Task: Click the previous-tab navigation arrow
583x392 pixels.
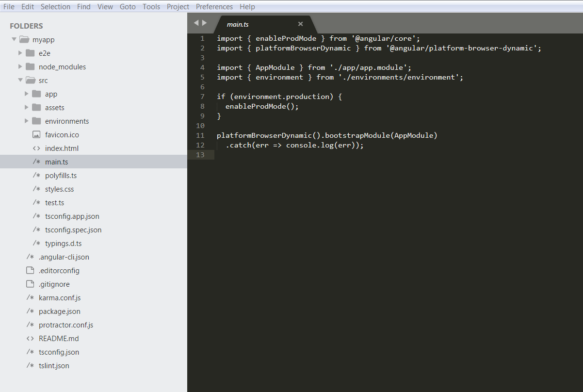Action: click(196, 22)
